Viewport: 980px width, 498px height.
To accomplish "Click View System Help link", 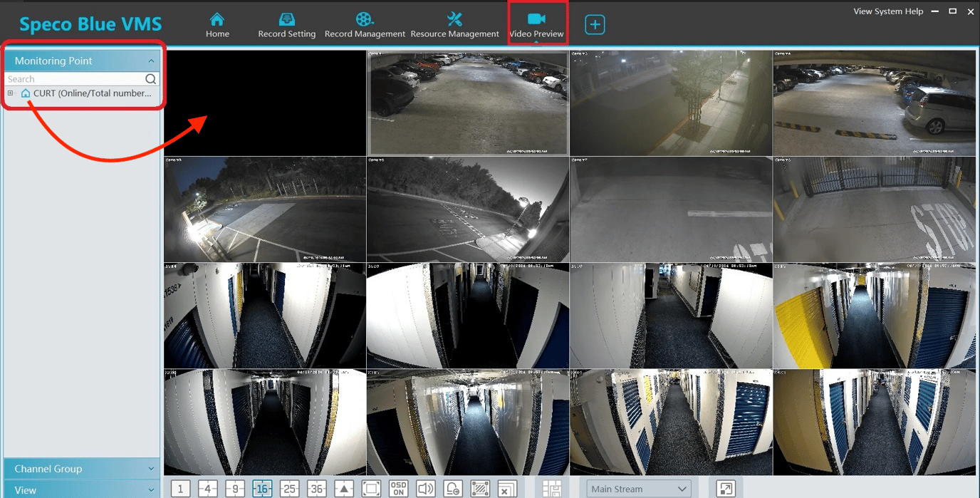I will (887, 11).
